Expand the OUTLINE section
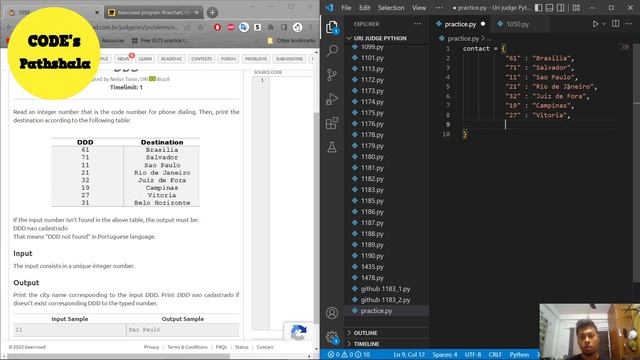Screen dimensions: 640x360 365,333
